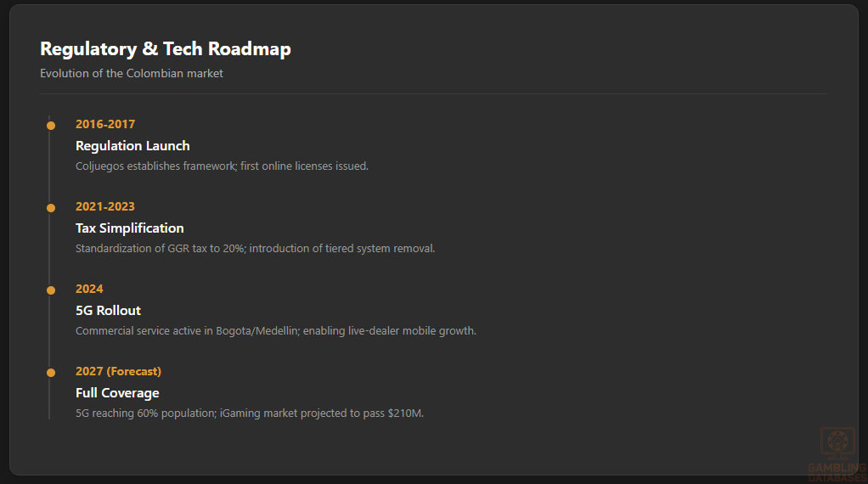Click the 2027 Forecast timeline dot
Screen dimensions: 868x484
pos(51,373)
